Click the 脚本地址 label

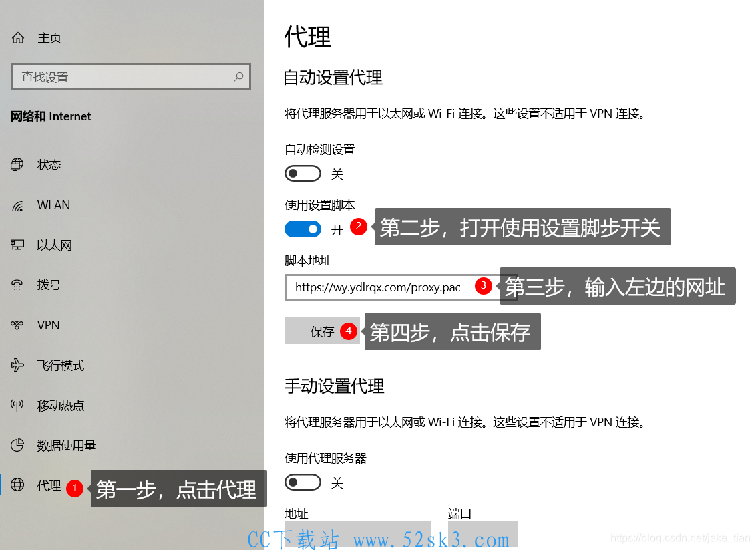[x=308, y=261]
